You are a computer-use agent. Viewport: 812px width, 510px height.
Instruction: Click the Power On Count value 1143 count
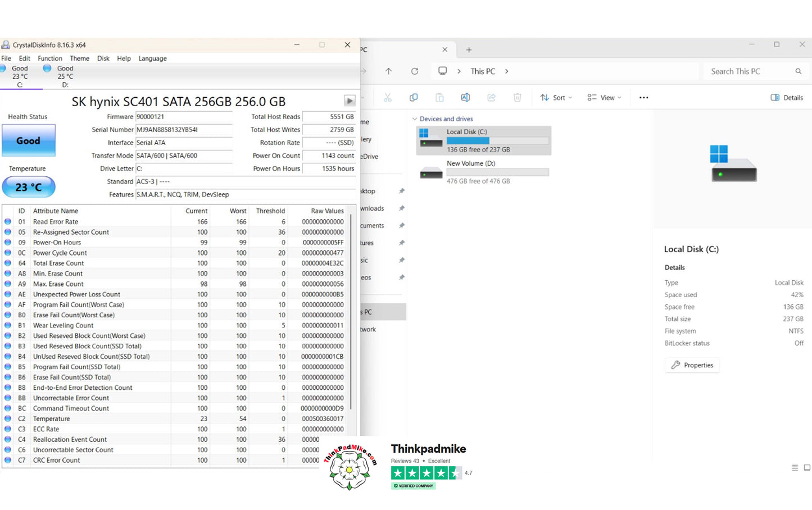coord(329,156)
